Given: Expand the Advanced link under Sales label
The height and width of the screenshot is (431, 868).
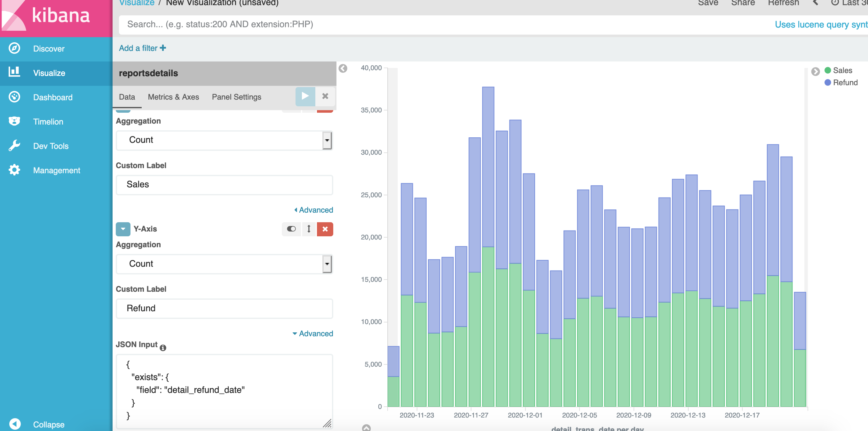Looking at the screenshot, I should 314,210.
